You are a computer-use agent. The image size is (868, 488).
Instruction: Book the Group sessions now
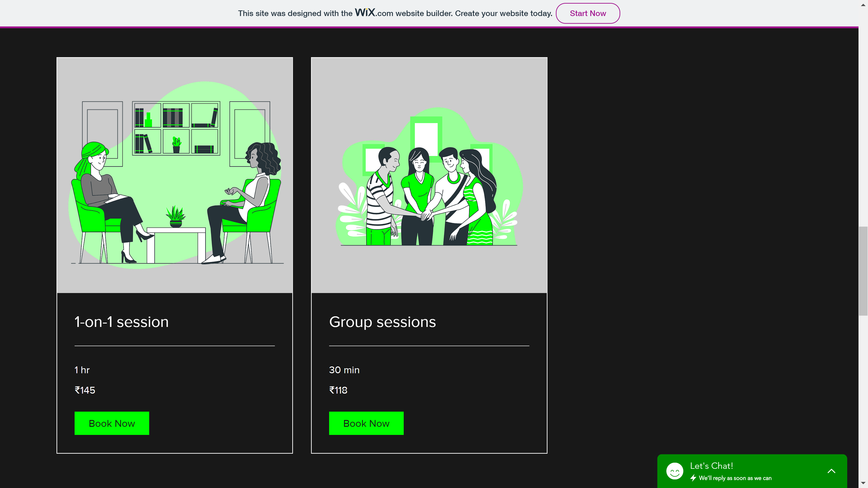point(366,423)
